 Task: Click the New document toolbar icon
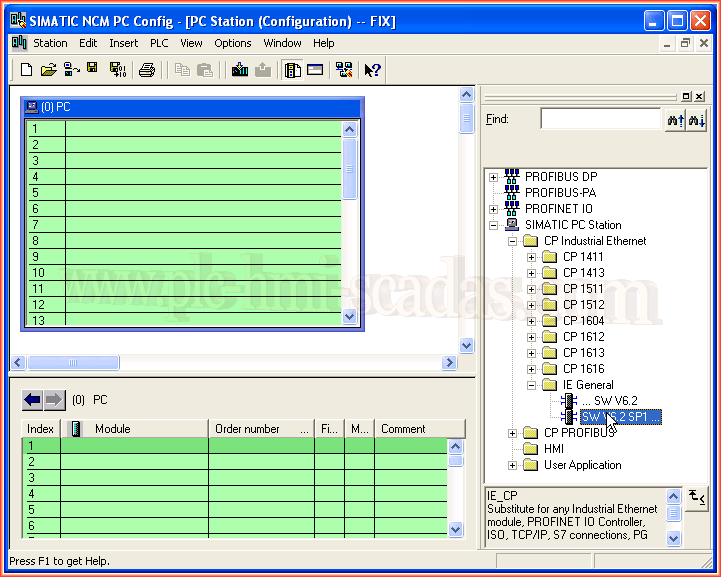tap(27, 70)
